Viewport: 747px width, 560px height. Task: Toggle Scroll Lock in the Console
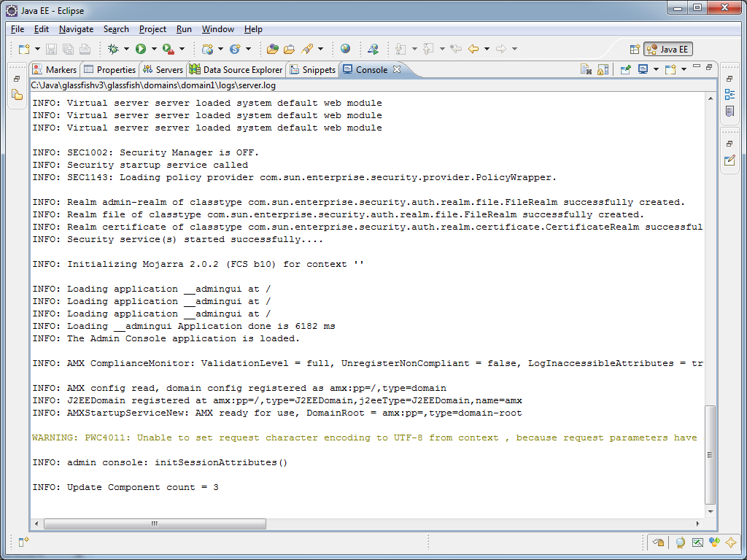pyautogui.click(x=603, y=69)
